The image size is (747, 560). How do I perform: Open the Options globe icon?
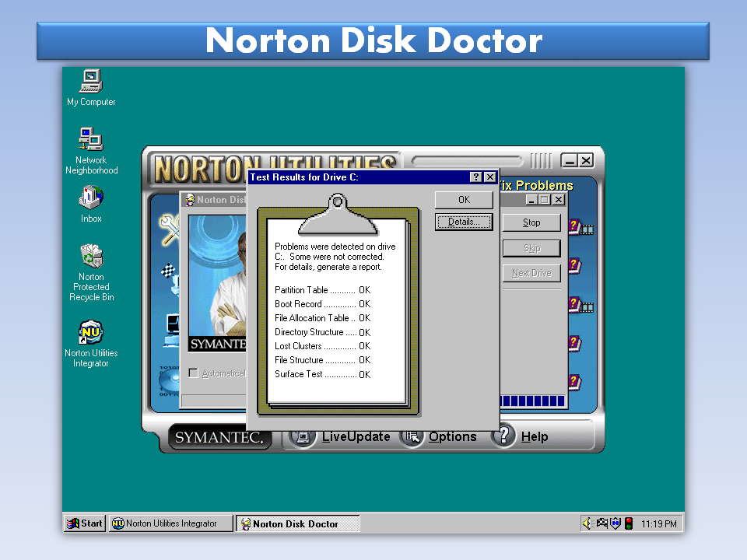[412, 437]
